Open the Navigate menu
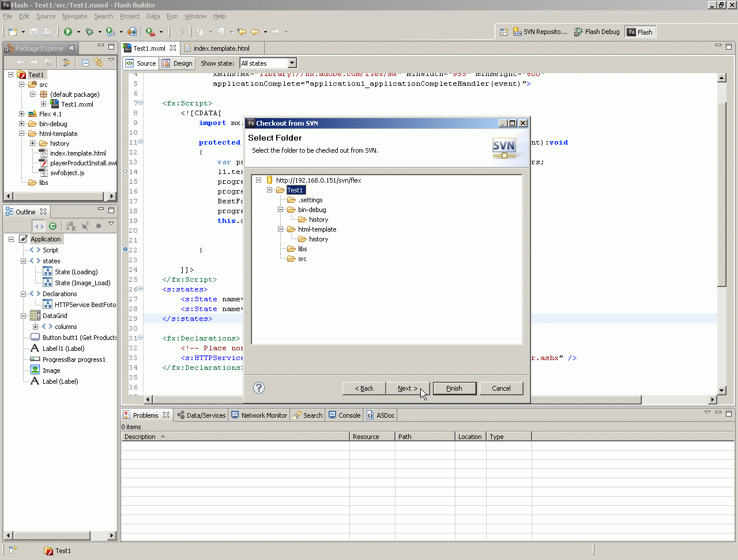738x560 pixels. pyautogui.click(x=74, y=16)
